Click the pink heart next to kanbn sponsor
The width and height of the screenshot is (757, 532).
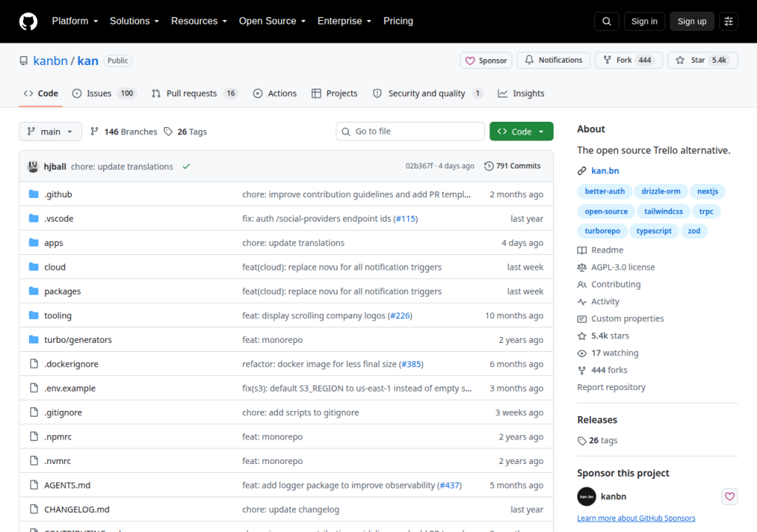pyautogui.click(x=730, y=497)
